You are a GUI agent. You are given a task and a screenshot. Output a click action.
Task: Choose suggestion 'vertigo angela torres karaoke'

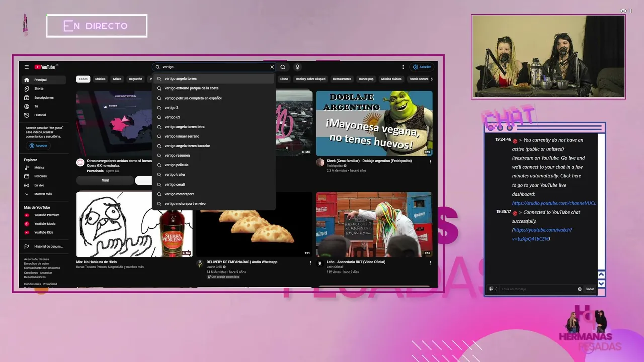click(x=214, y=146)
